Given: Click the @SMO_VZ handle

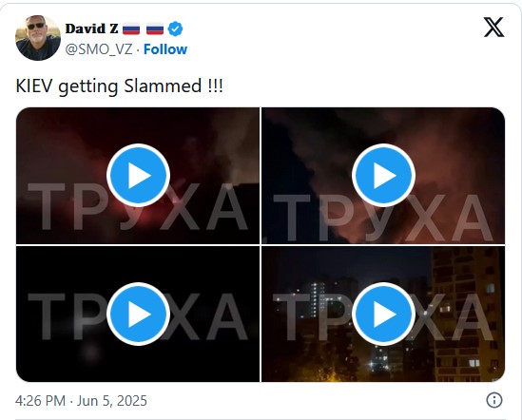Looking at the screenshot, I should tap(99, 49).
